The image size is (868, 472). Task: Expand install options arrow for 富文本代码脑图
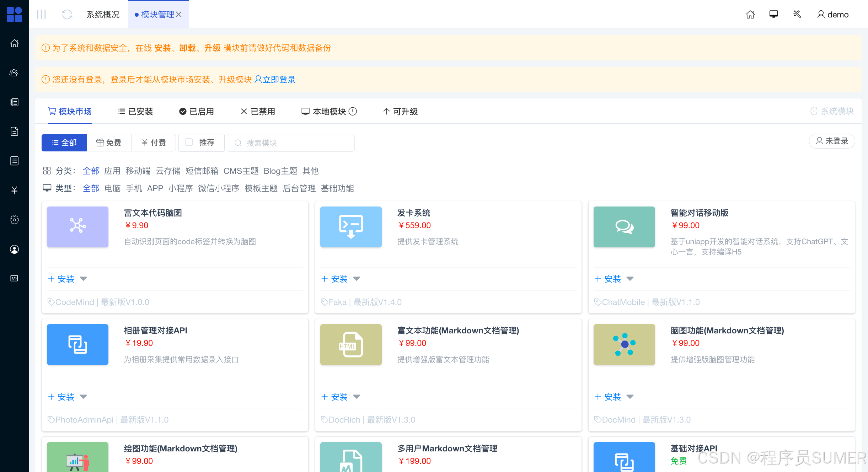coord(84,279)
